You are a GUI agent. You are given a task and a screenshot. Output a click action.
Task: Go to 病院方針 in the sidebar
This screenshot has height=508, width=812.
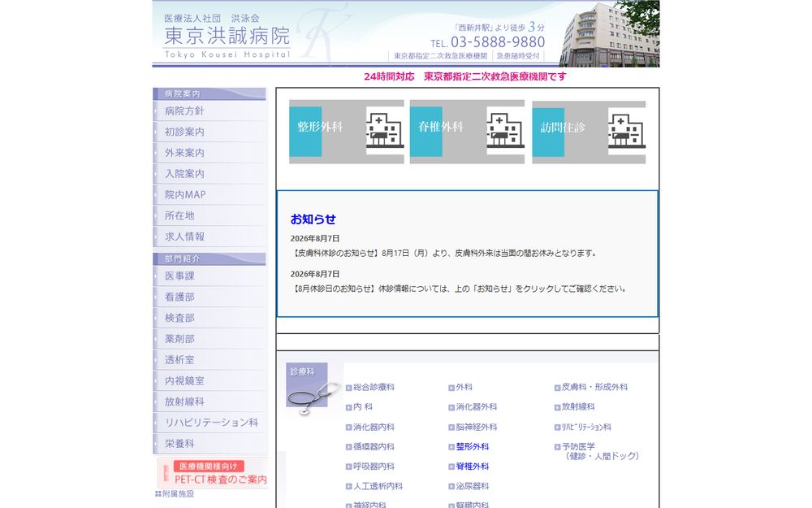(x=209, y=111)
